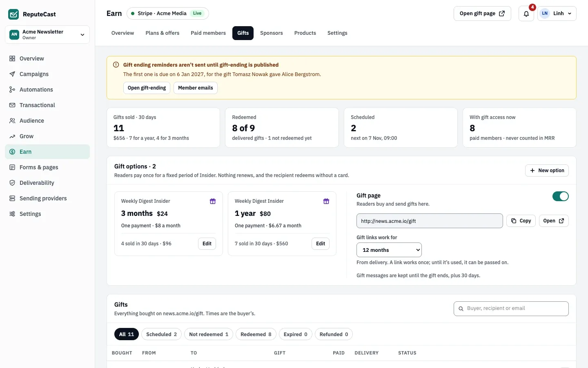Click the Campaigns paper-plane icon
This screenshot has width=588, height=368.
(12, 74)
